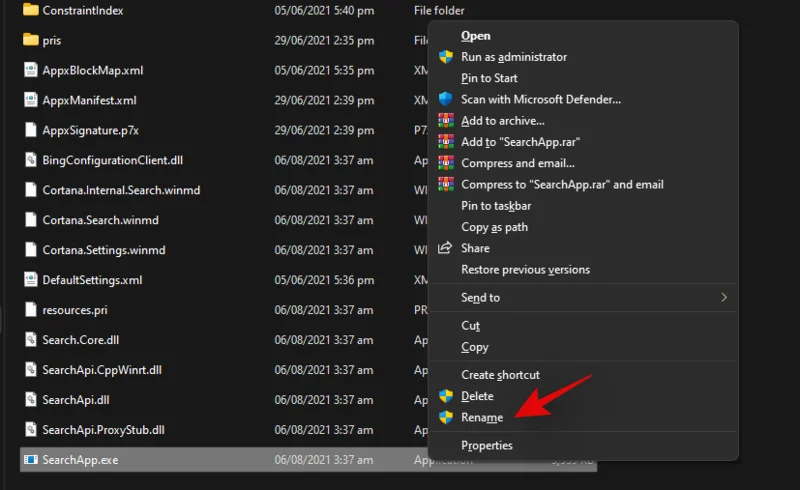Viewport: 800px width, 490px height.
Task: Click the SearchApp.exe application icon
Action: (x=31, y=459)
